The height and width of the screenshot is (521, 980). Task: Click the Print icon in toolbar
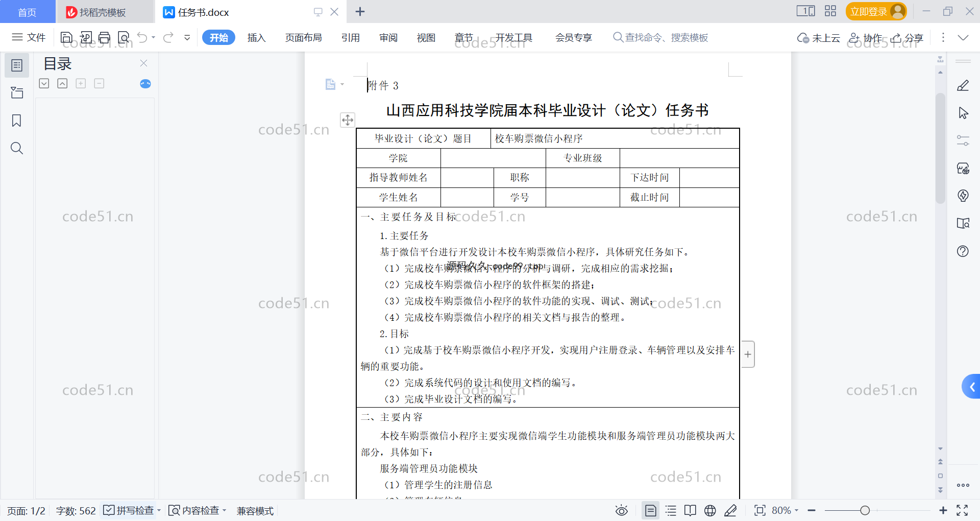105,37
